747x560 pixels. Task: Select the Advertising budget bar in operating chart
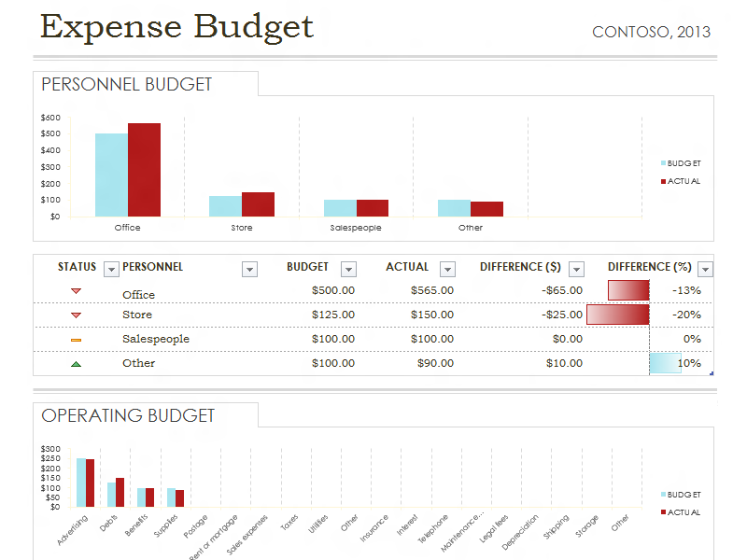[x=81, y=483]
